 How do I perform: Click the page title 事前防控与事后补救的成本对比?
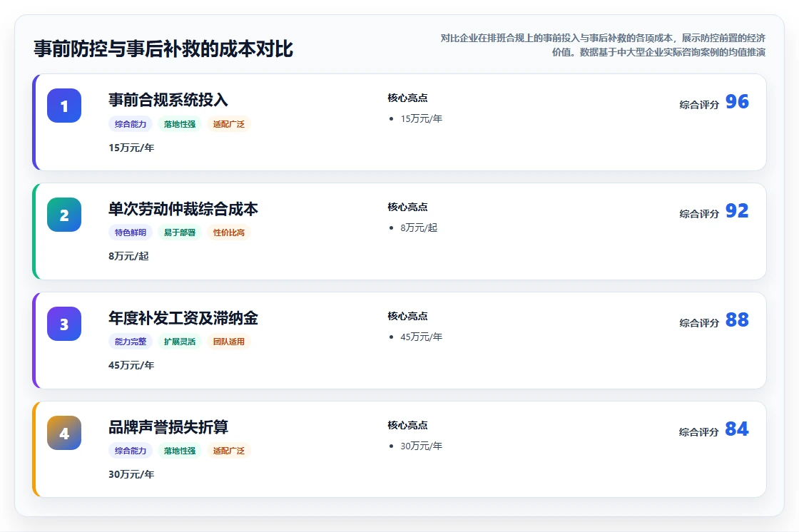163,49
